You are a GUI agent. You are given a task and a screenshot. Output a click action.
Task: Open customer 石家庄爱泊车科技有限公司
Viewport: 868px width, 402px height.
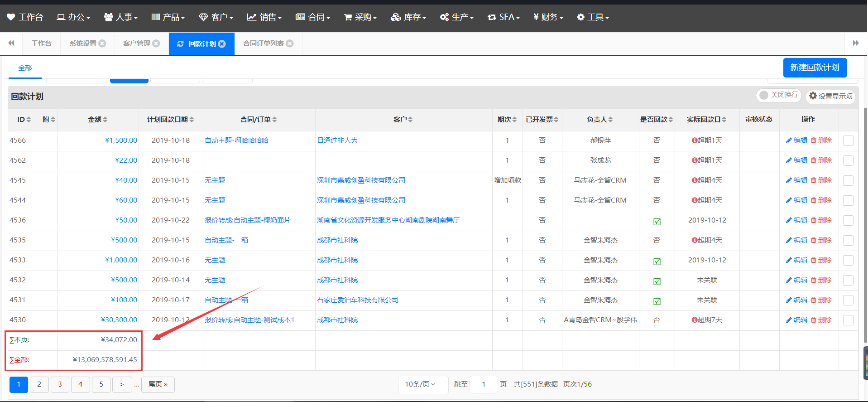coord(358,300)
